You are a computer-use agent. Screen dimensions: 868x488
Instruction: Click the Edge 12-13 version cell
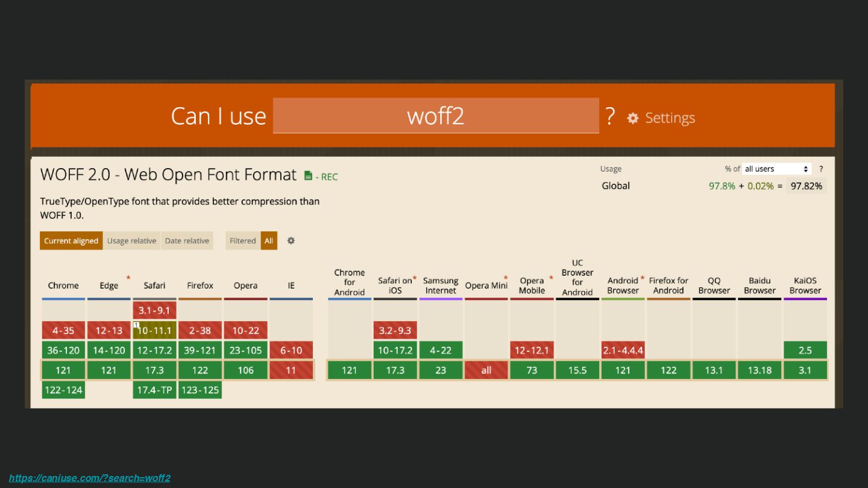(109, 330)
